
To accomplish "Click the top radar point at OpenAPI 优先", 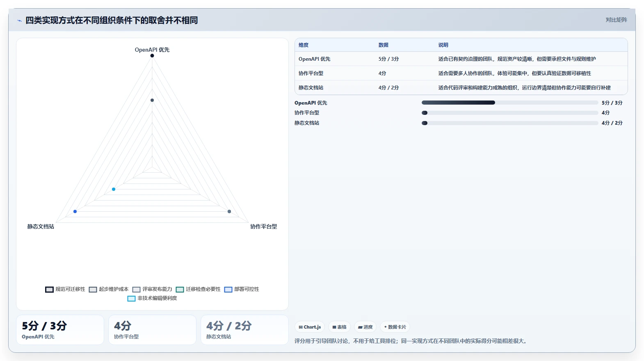I will (152, 55).
